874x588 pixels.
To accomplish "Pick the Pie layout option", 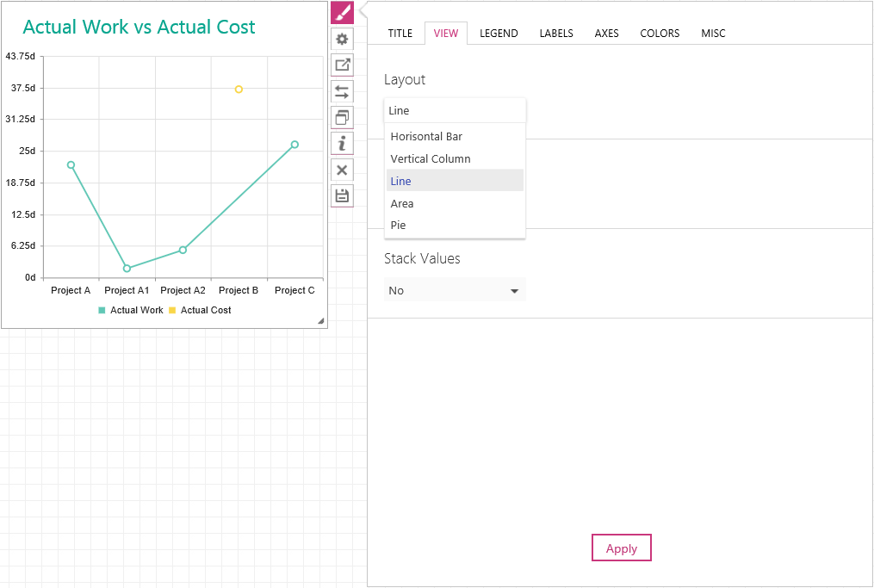I will coord(455,226).
